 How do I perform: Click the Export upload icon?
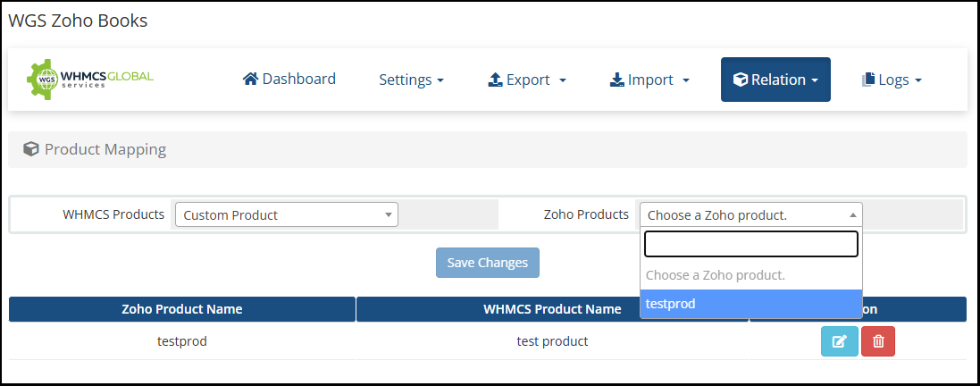click(495, 80)
